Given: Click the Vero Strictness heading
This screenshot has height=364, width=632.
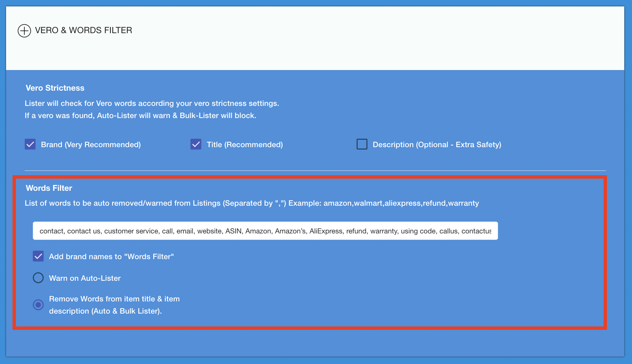Looking at the screenshot, I should 55,88.
